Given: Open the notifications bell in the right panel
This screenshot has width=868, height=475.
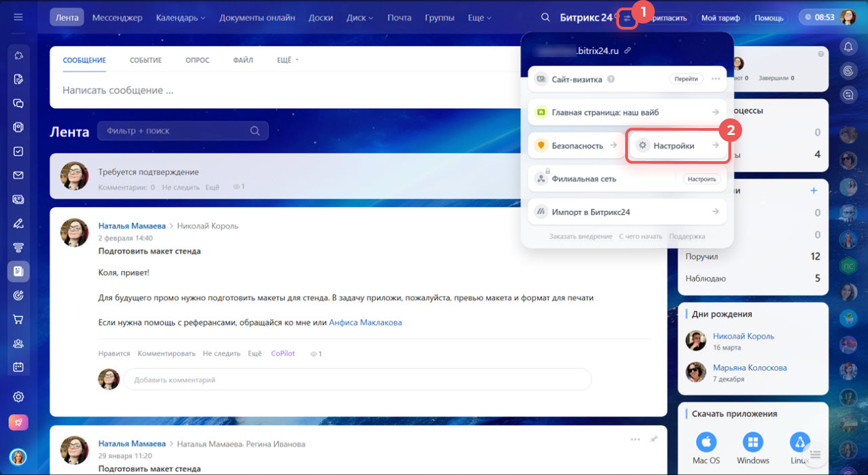Looking at the screenshot, I should [x=848, y=47].
